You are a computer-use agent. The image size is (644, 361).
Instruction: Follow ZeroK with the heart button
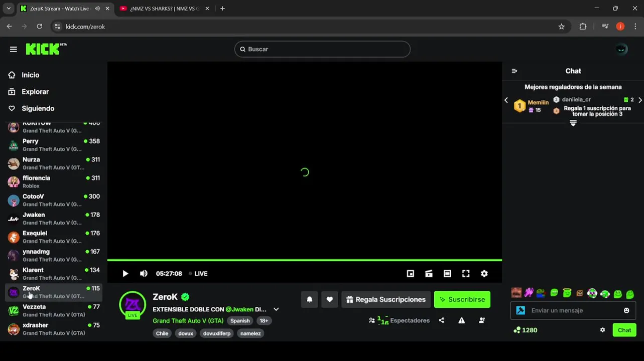point(330,299)
